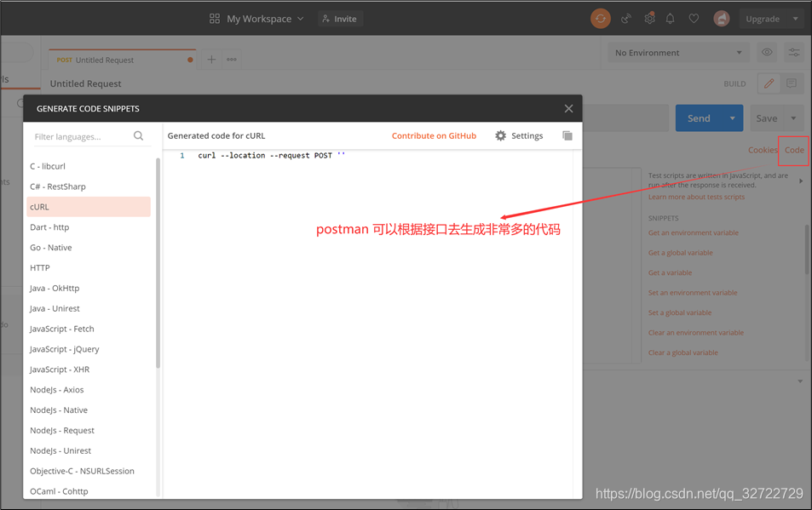This screenshot has width=812, height=510.
Task: Open the user avatar menu
Action: click(x=722, y=19)
